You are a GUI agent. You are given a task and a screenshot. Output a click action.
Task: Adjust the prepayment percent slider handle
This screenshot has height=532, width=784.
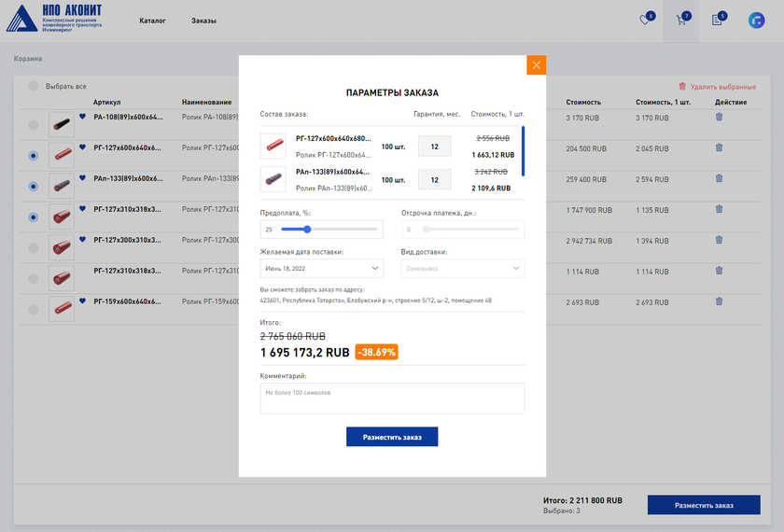pos(306,229)
